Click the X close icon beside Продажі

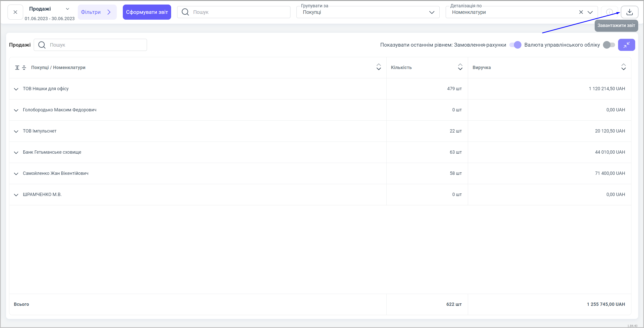pos(15,12)
